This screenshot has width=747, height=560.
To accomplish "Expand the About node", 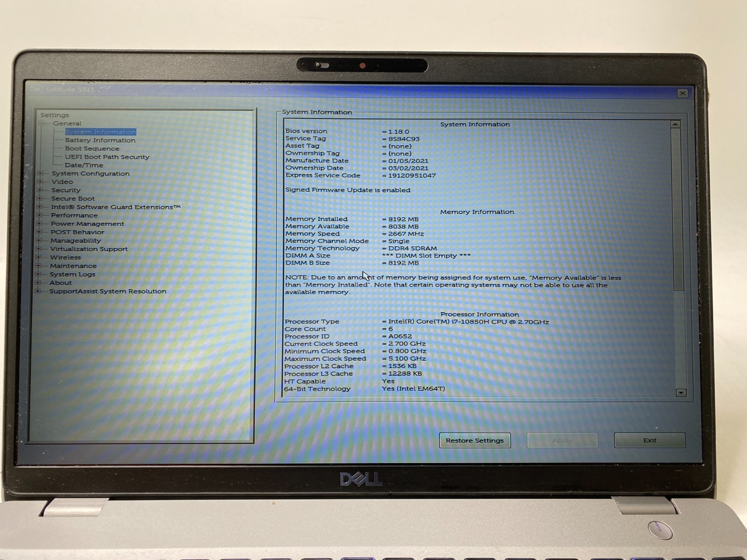I will click(38, 282).
